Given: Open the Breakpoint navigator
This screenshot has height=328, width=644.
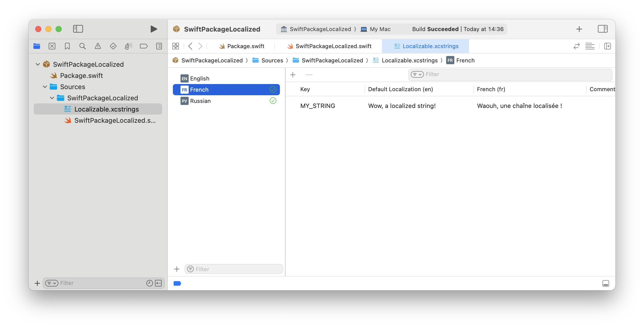Looking at the screenshot, I should 144,46.
